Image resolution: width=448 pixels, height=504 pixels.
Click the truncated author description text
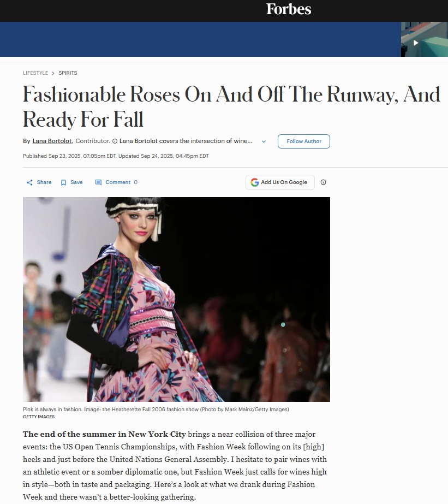point(186,141)
